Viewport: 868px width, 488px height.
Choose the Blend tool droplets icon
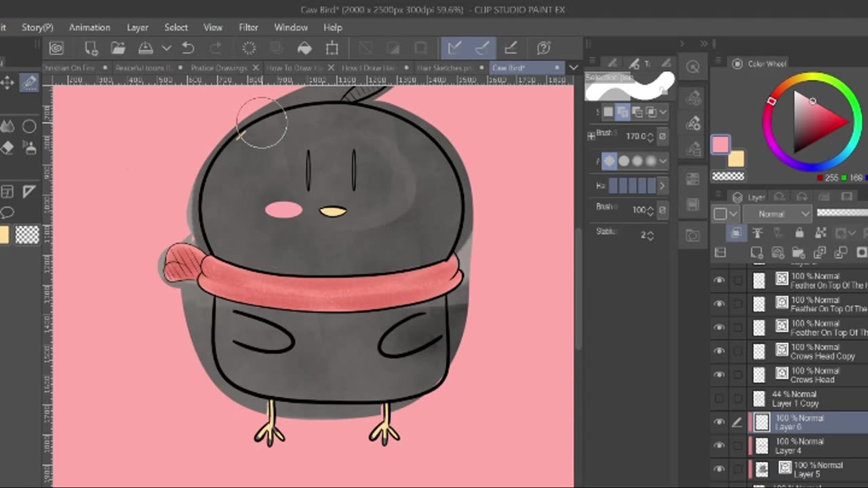pyautogui.click(x=7, y=127)
